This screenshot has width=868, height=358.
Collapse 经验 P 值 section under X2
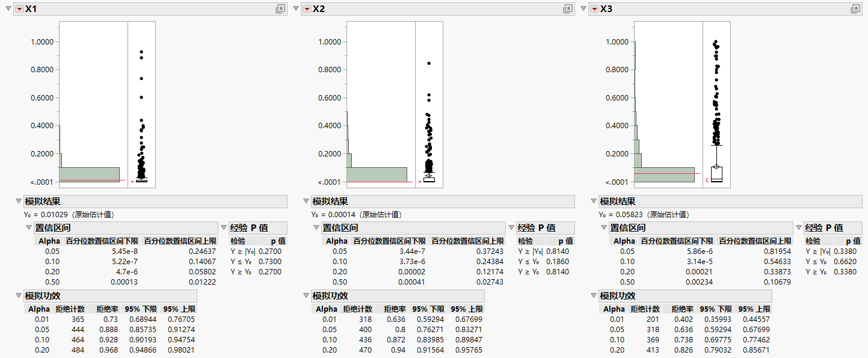point(511,228)
